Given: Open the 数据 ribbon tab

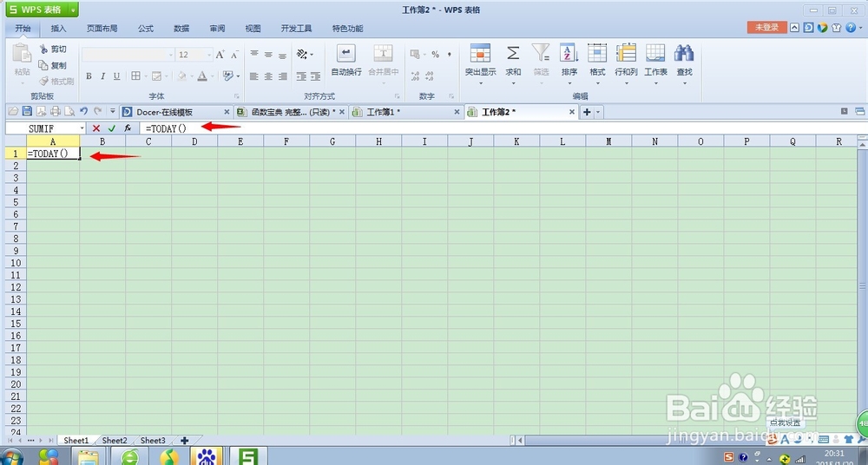Looking at the screenshot, I should 181,29.
